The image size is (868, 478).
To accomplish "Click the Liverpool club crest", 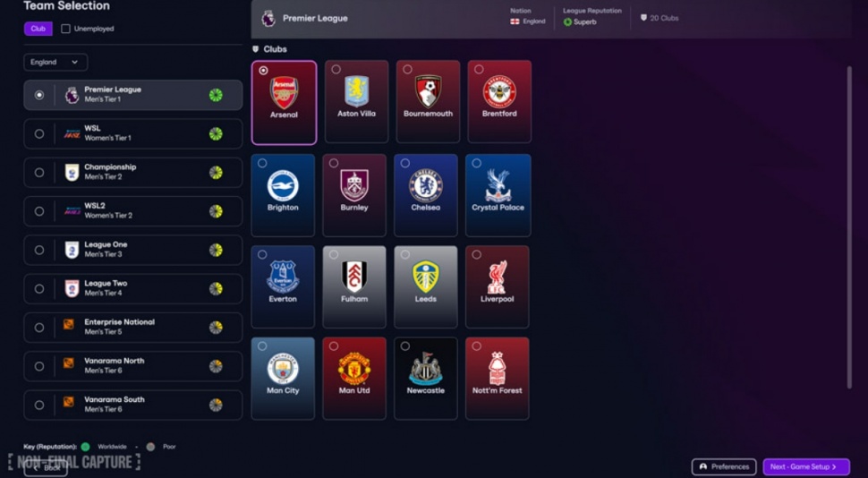I will tap(497, 277).
